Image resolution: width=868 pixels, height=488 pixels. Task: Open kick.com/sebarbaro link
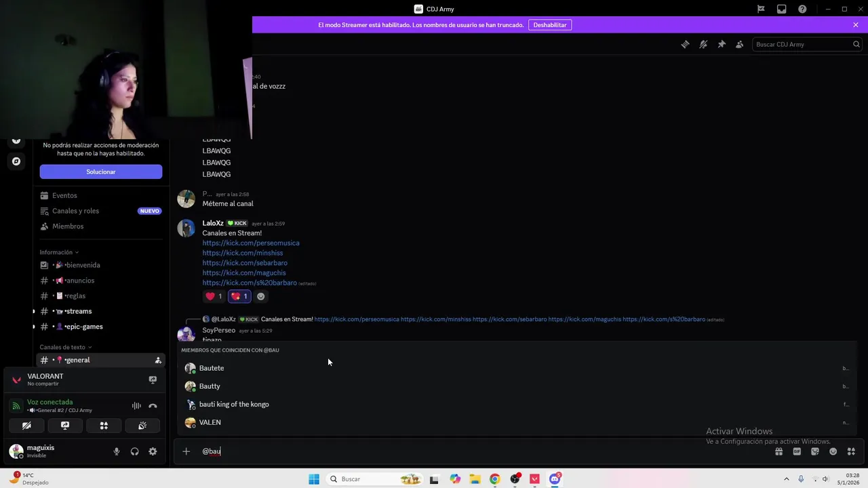click(245, 263)
